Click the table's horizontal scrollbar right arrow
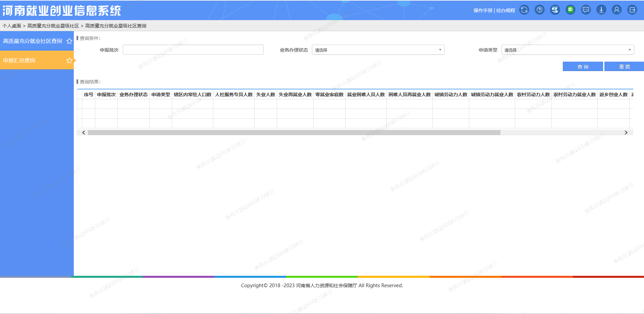Screen dimensions: 644x314 pyautogui.click(x=626, y=133)
